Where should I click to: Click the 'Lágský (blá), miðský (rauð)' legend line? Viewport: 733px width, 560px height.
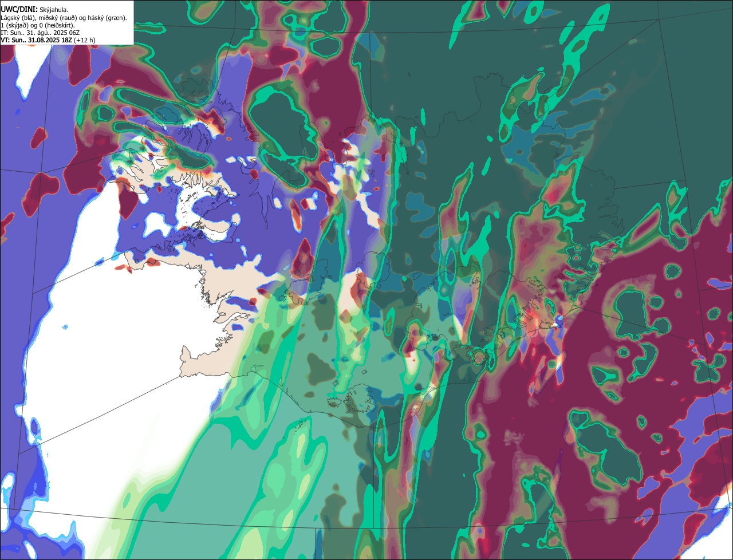[x=64, y=17]
